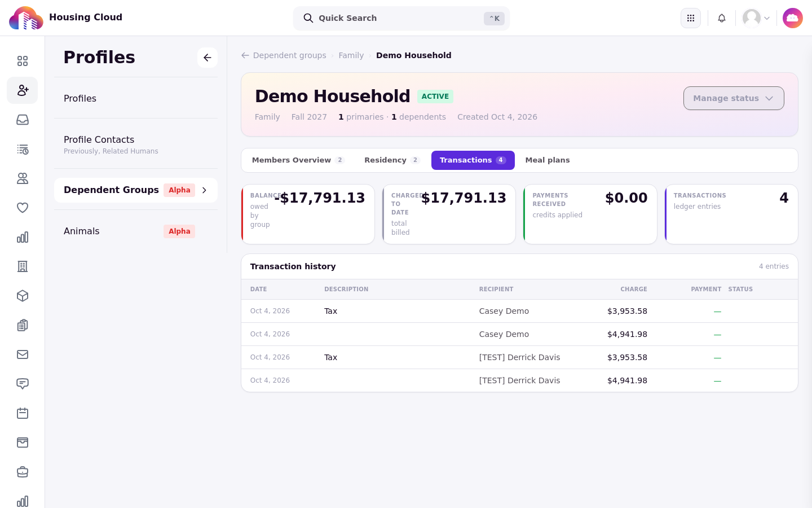812x508 pixels.
Task: Switch to the Residency tab
Action: click(392, 160)
